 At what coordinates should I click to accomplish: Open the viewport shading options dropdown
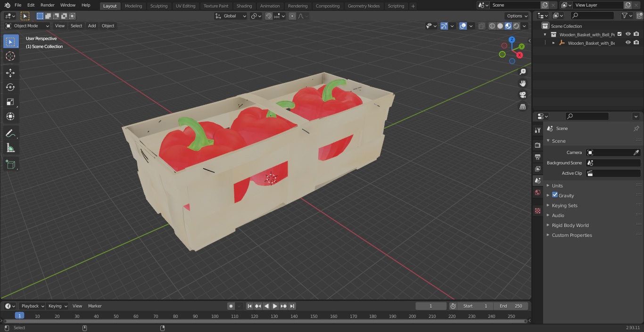tap(524, 26)
